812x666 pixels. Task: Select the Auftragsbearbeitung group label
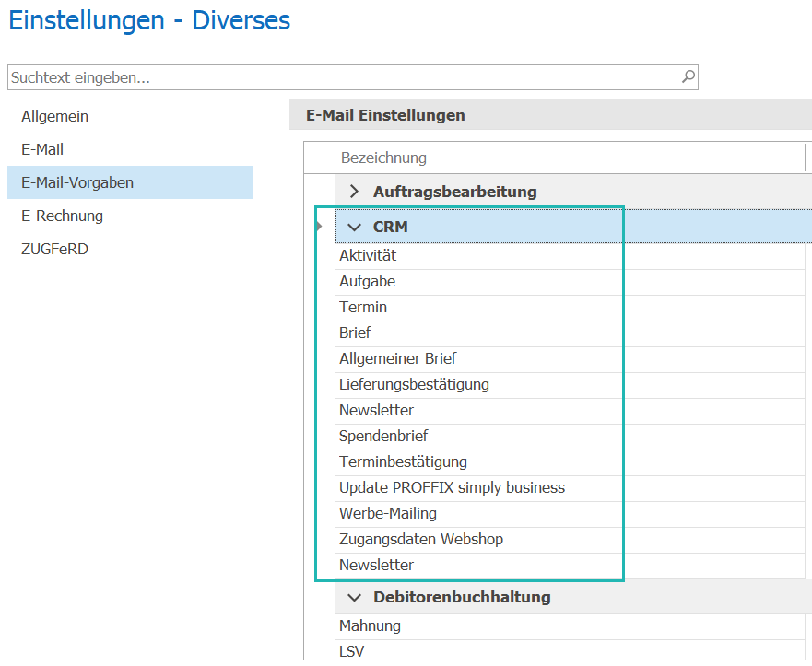click(x=454, y=192)
